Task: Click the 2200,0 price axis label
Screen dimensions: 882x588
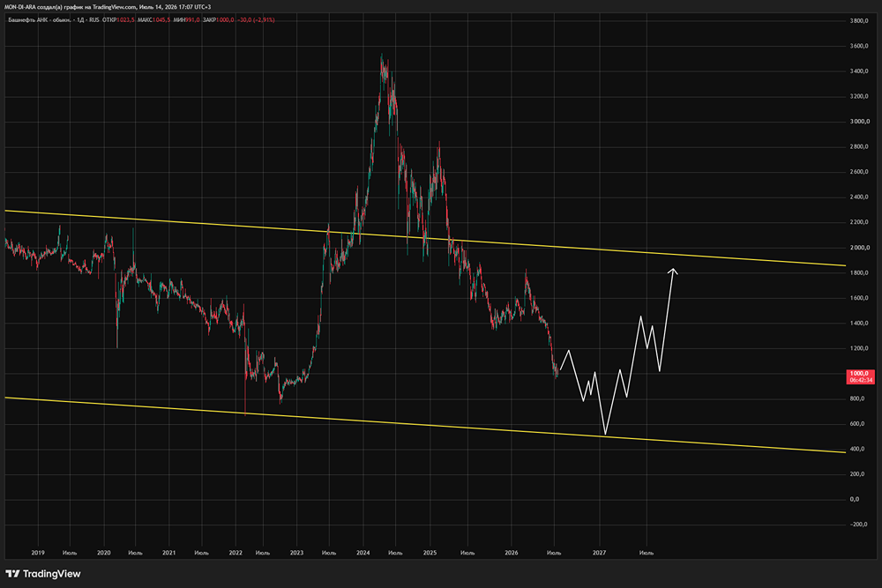Action: 859,223
